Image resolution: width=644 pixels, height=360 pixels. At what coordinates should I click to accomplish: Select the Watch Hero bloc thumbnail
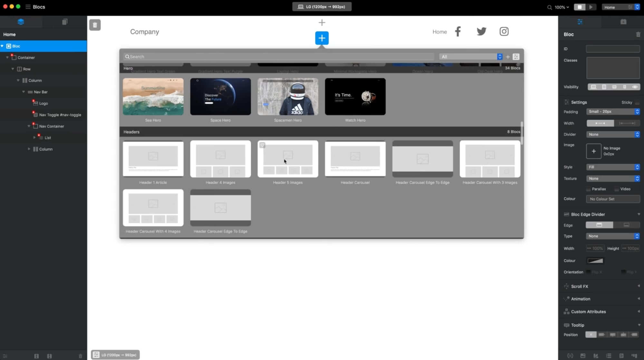[355, 97]
